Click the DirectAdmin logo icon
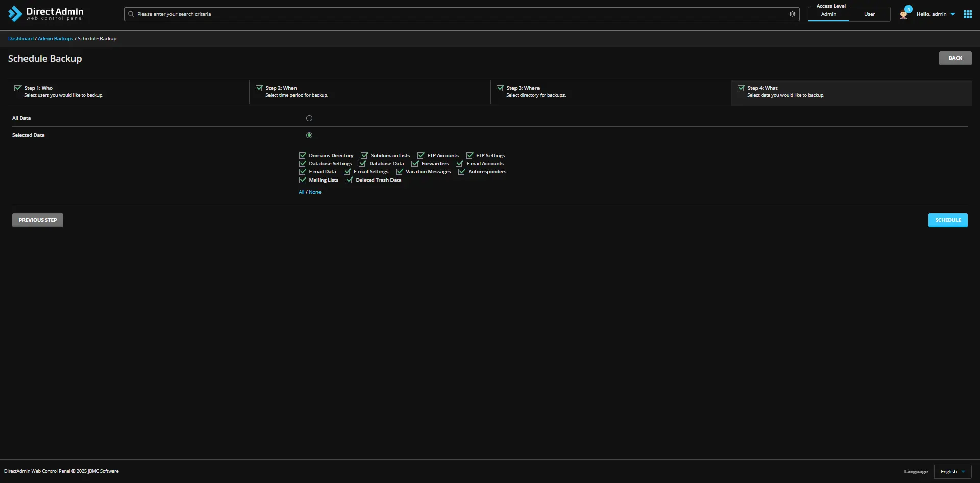 (x=15, y=14)
